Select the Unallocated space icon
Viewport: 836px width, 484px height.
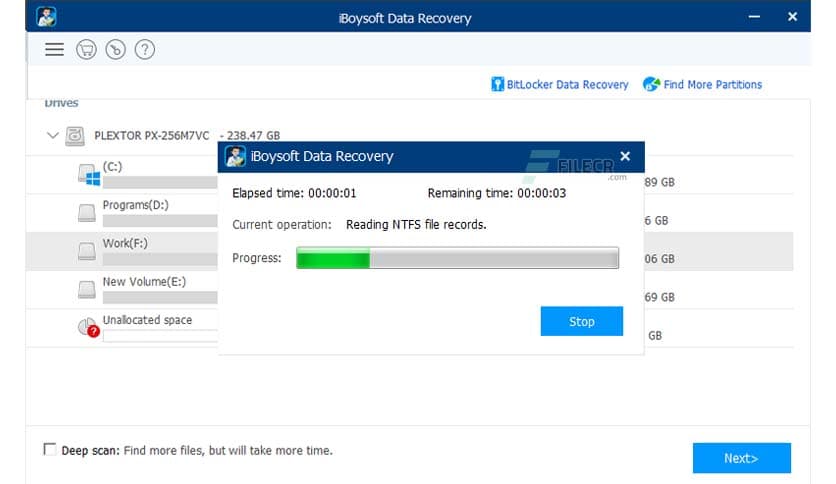tap(89, 327)
